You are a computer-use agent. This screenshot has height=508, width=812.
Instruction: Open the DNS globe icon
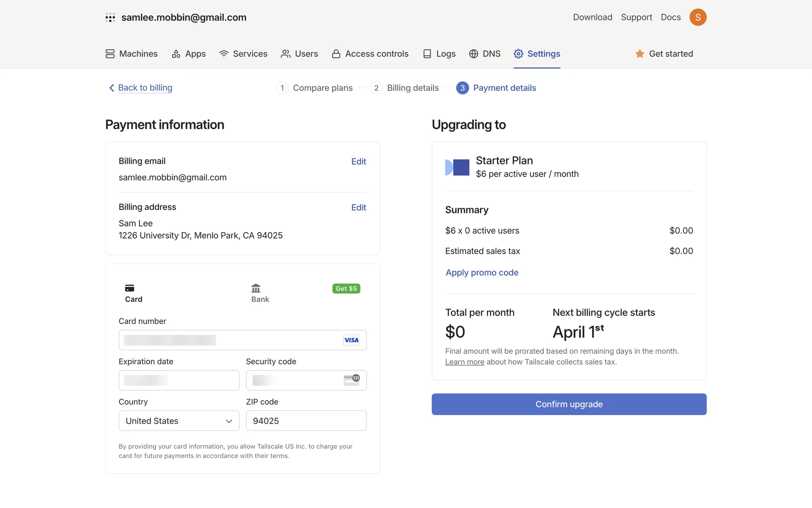474,54
